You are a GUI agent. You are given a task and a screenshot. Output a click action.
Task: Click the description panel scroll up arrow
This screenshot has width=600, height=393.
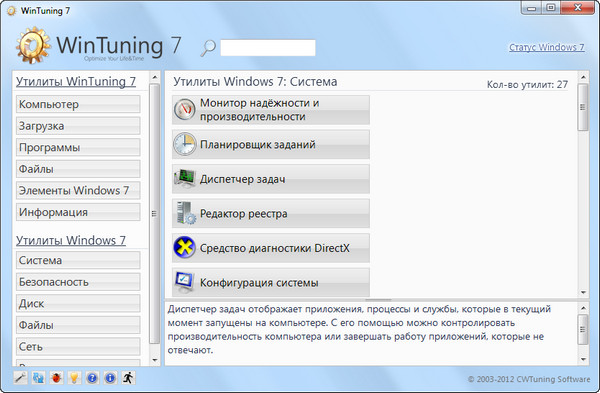pos(583,308)
